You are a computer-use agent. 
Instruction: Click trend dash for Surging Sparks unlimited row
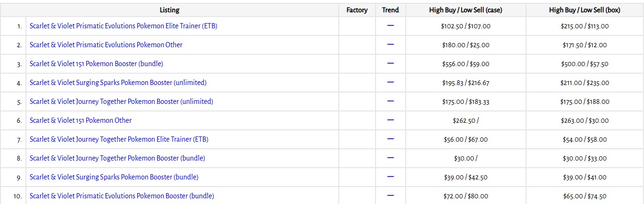390,82
